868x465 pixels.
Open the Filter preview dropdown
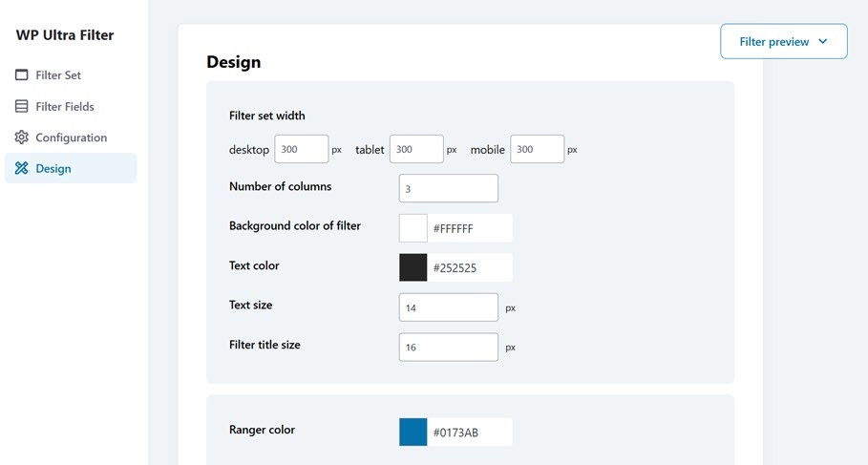[783, 42]
